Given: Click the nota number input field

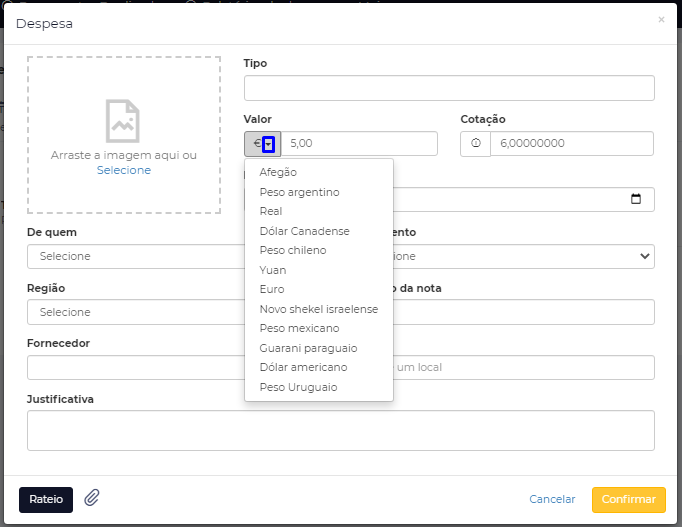Looking at the screenshot, I should pyautogui.click(x=524, y=312).
